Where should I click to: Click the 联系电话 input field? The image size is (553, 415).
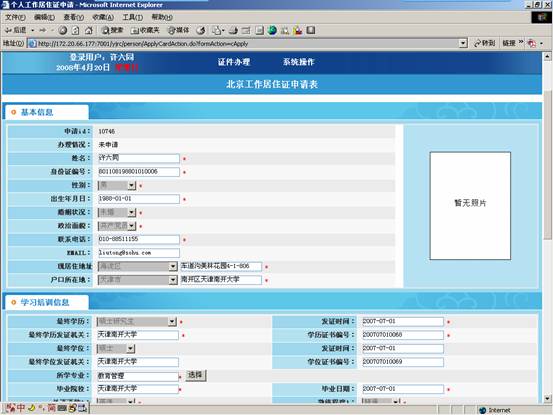(139, 239)
